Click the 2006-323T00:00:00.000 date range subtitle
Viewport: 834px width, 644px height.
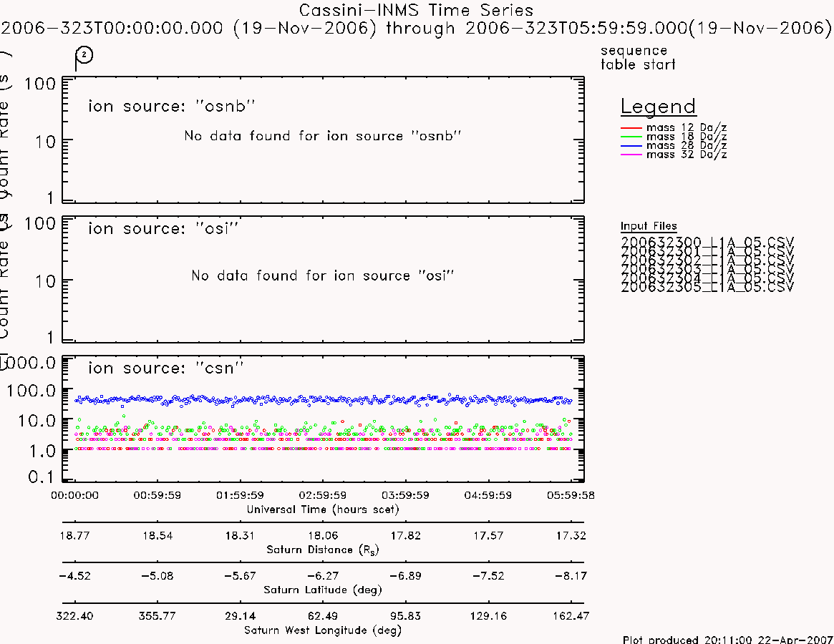click(x=416, y=28)
